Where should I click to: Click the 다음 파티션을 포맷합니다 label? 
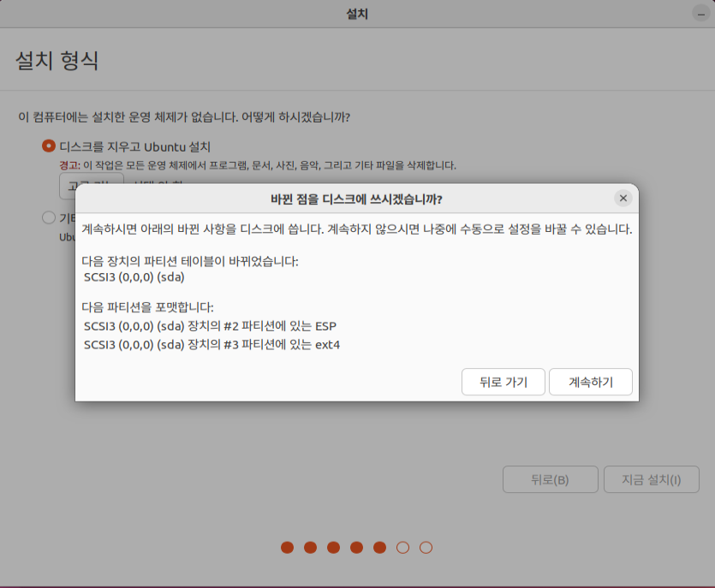pyautogui.click(x=148, y=306)
